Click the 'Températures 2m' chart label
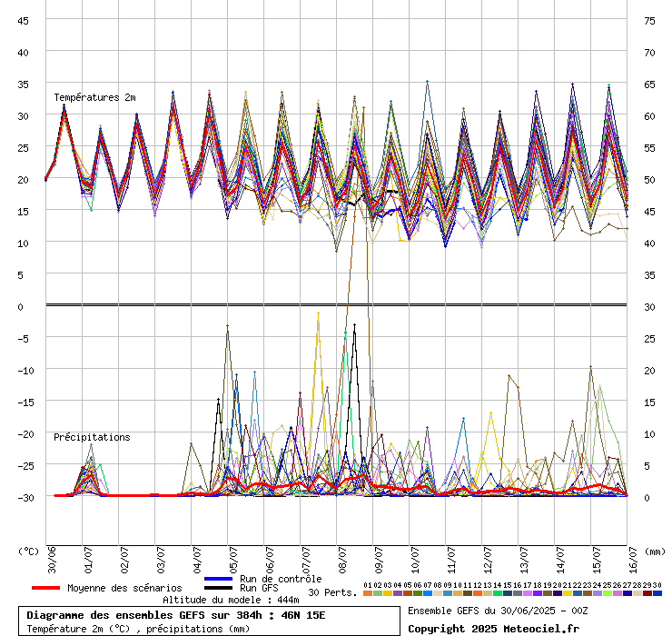 [94, 97]
